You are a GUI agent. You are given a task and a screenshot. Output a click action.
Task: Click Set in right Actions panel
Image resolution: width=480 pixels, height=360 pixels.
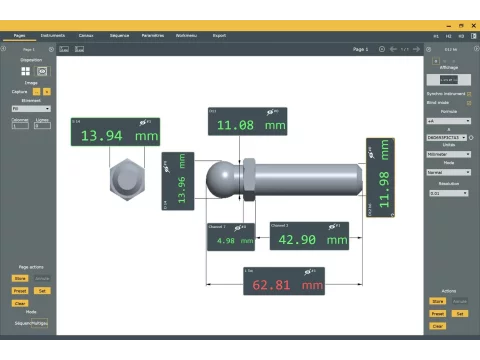[460, 314]
